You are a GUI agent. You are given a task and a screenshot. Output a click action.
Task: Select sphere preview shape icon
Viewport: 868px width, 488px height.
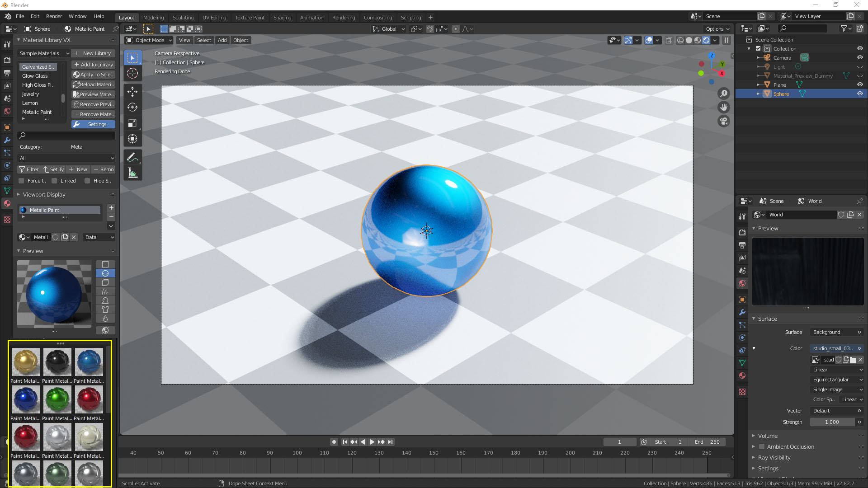point(105,273)
